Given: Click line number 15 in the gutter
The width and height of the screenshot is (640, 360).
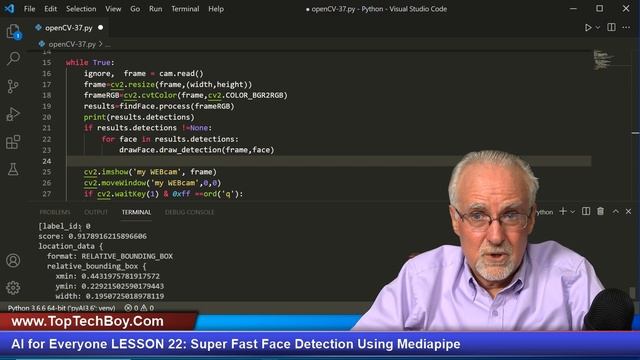Looking at the screenshot, I should (x=47, y=62).
